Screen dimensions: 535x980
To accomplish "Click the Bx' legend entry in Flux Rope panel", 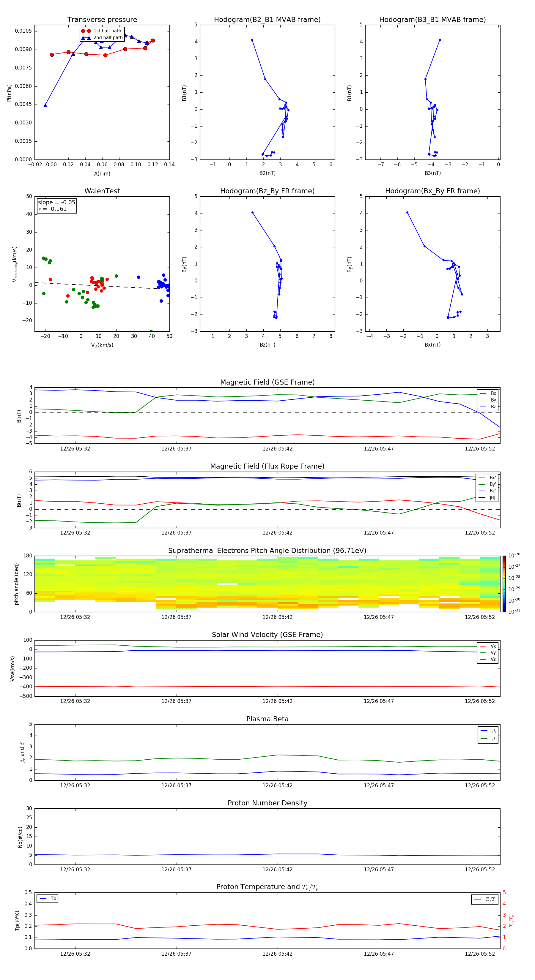I will click(x=487, y=478).
